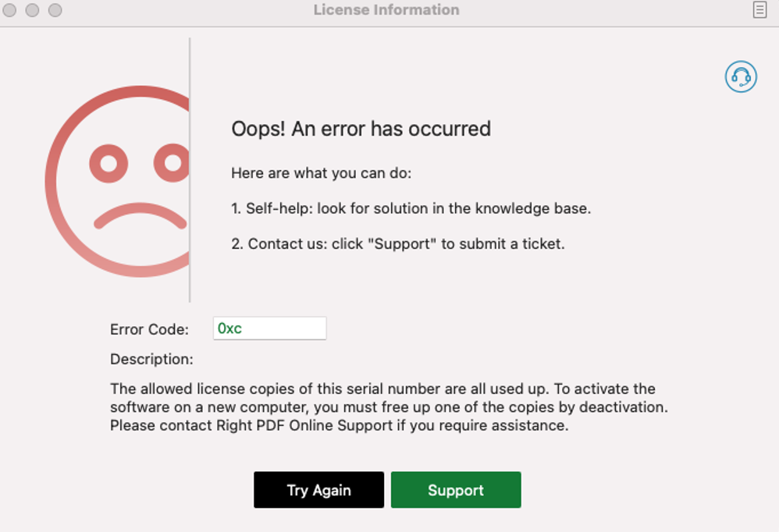Viewport: 779px width, 532px height.
Task: Zoom the License Information window
Action: click(55, 10)
